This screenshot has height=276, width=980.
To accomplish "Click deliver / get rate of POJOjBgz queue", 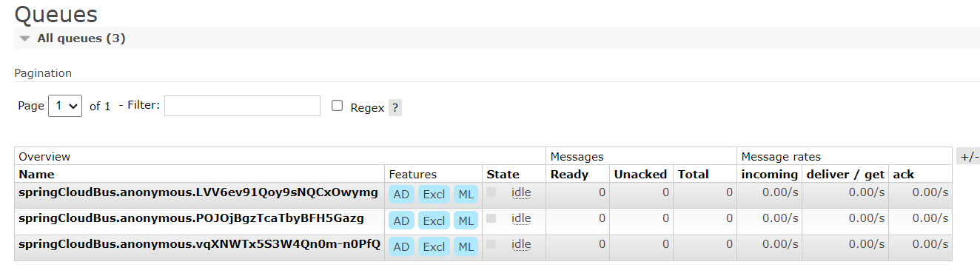I will tap(867, 218).
